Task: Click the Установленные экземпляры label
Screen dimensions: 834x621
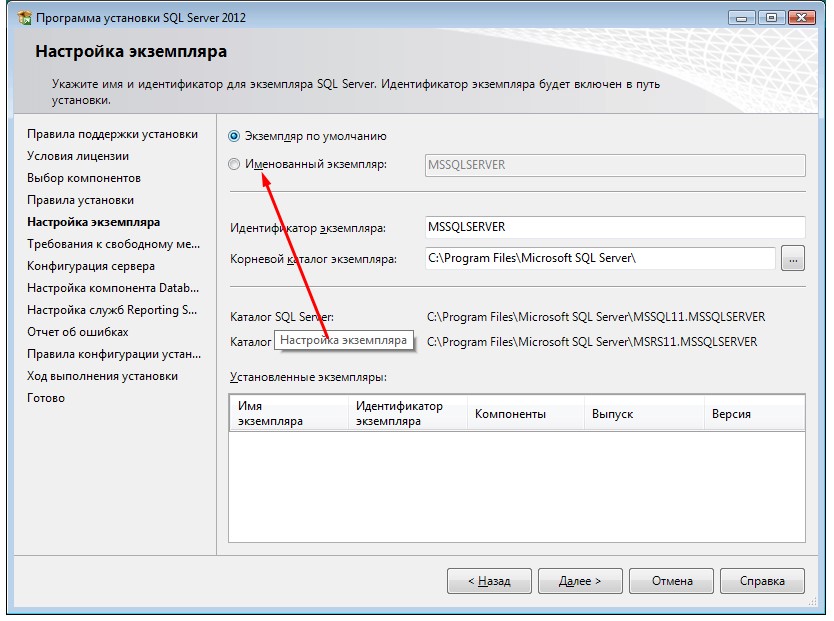Action: [x=308, y=377]
